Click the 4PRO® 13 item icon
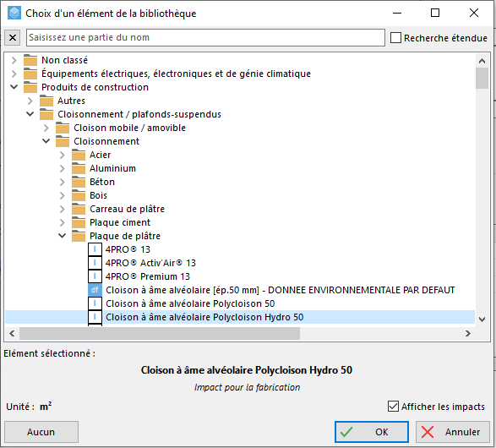The height and width of the screenshot is (448, 496). 95,249
